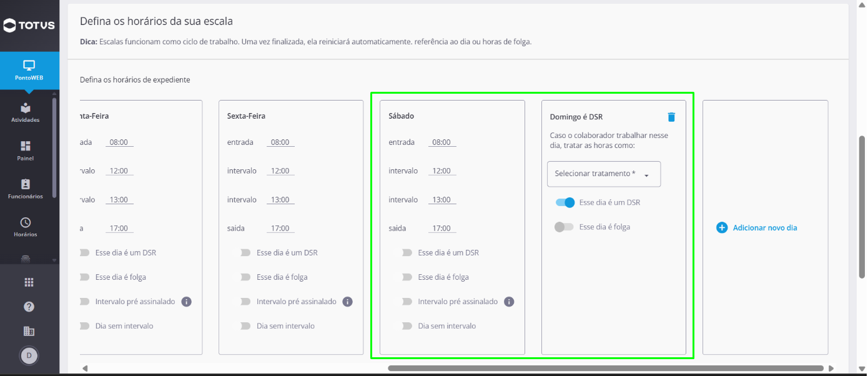Open Funcionários menu in sidebar
Screen dimensions: 868x376
[x=26, y=189]
